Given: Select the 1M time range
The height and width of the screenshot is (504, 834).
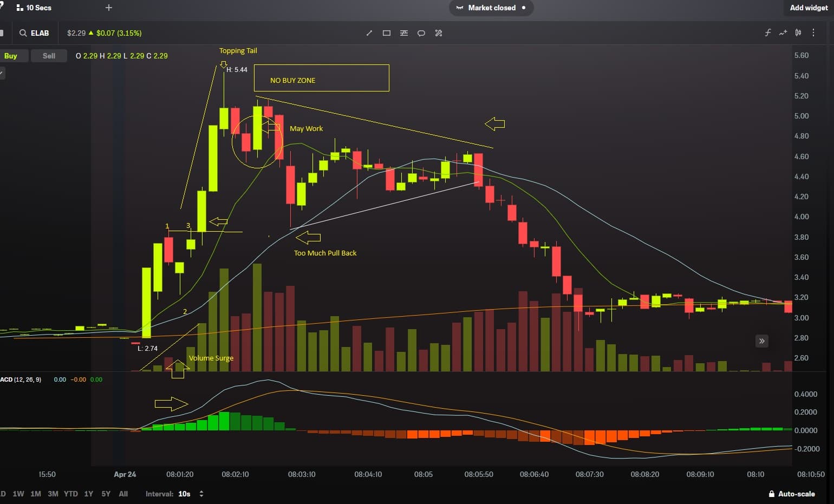Looking at the screenshot, I should 36,494.
